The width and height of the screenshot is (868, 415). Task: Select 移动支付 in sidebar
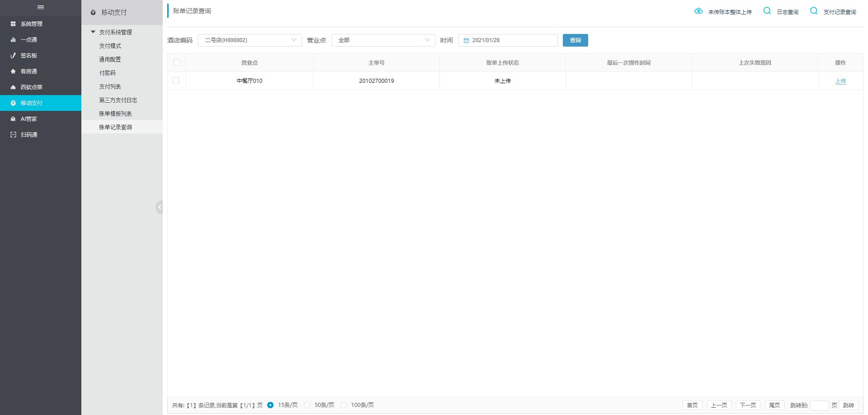pos(41,103)
